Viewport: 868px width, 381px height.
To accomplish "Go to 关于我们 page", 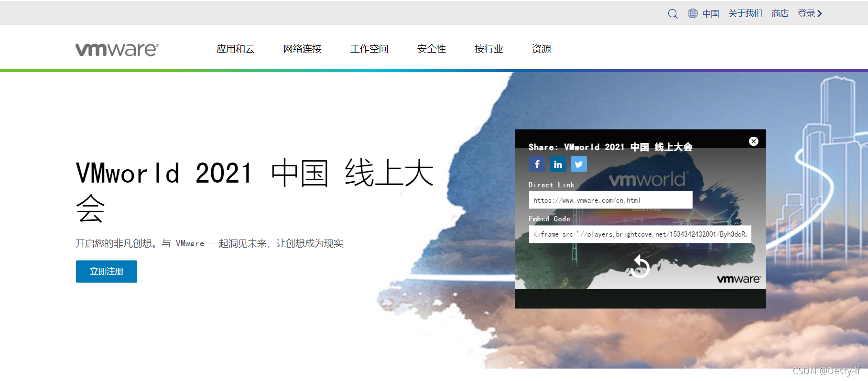I will click(745, 13).
